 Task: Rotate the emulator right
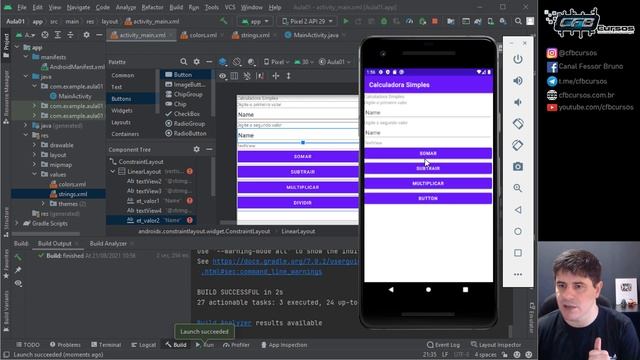coord(518,145)
